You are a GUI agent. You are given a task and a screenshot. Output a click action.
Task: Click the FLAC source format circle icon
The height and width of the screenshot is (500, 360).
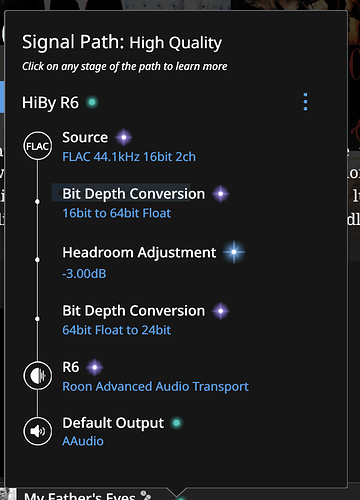point(38,146)
